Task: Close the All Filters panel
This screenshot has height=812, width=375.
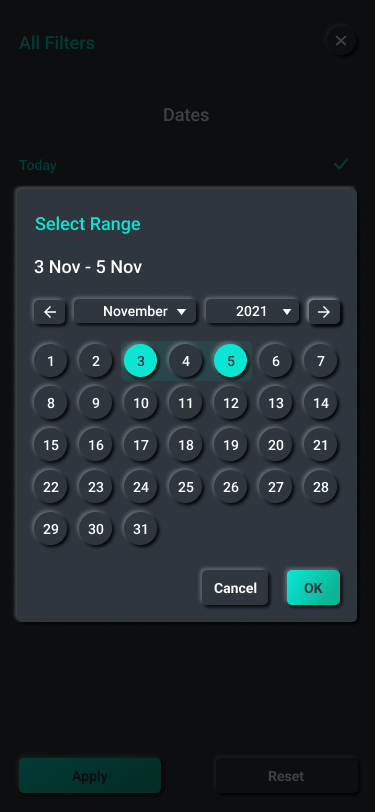Action: pos(341,40)
